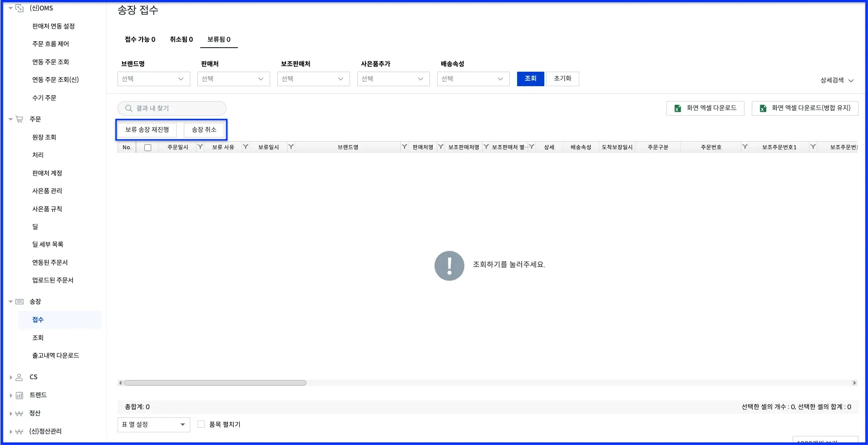Image resolution: width=868 pixels, height=445 pixels.
Task: Click the shopping cart 주문 sidebar icon
Action: (x=20, y=119)
